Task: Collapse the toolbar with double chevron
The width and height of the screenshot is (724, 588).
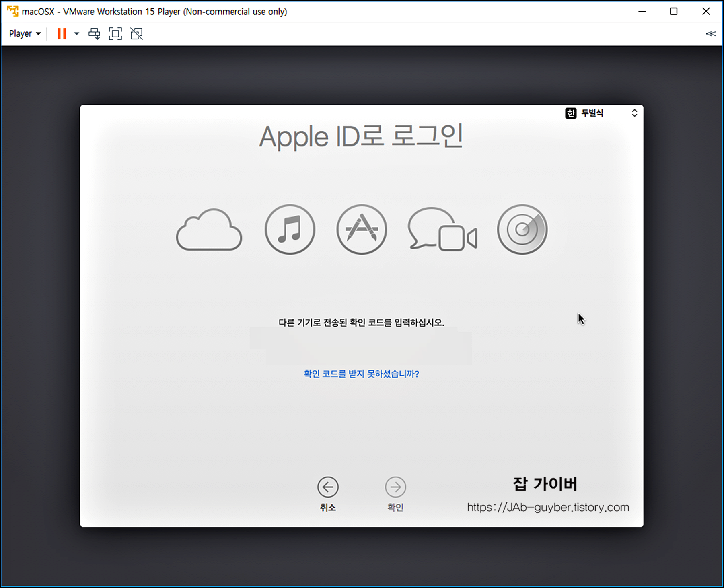Action: pyautogui.click(x=711, y=34)
